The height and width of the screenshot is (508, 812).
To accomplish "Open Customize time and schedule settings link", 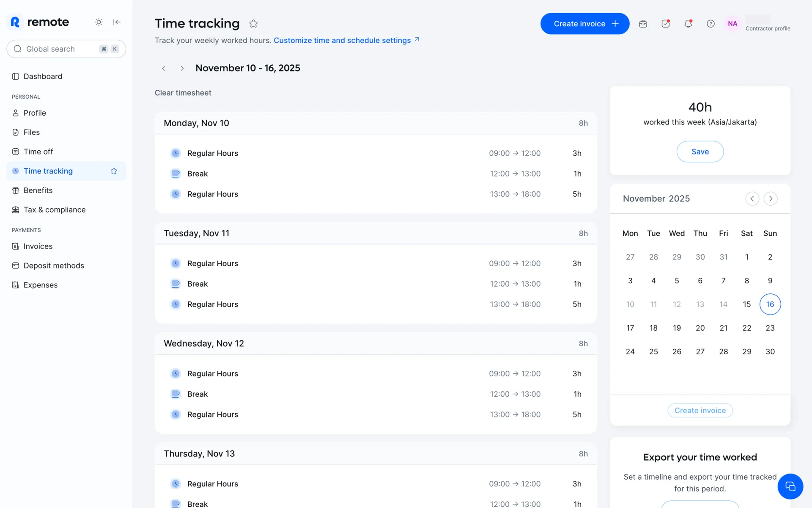I will tap(342, 40).
